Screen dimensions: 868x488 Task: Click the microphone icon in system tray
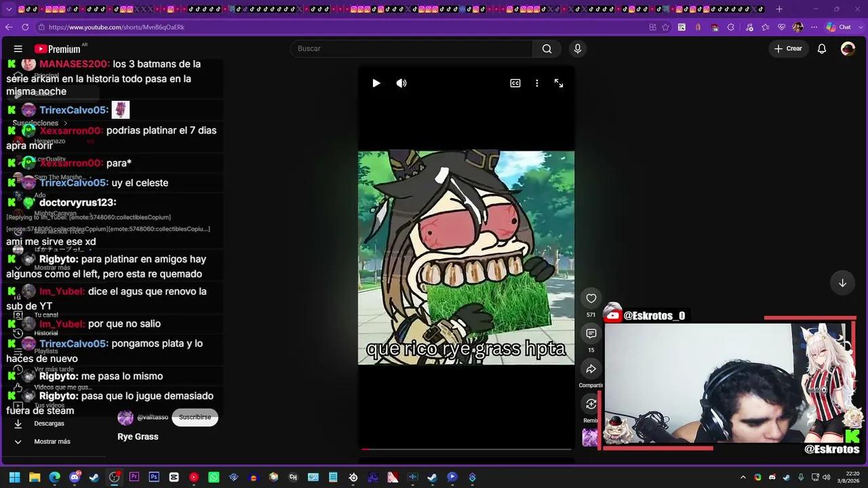click(x=801, y=477)
